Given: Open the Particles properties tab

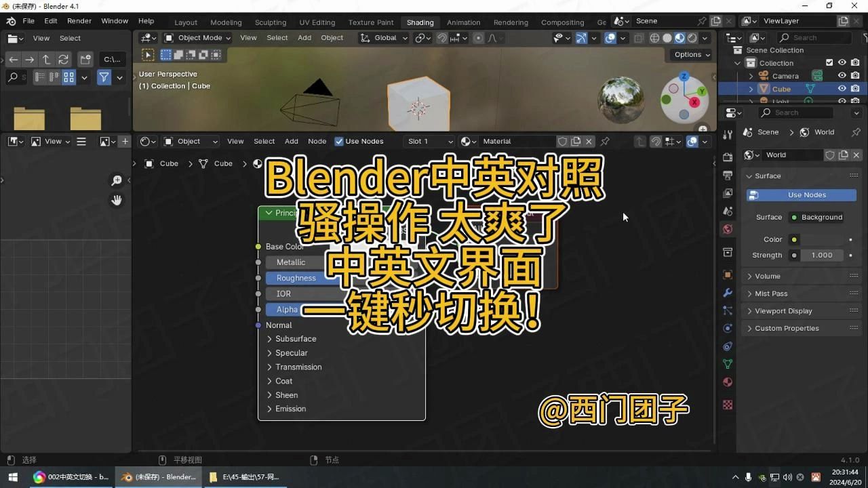Looking at the screenshot, I should pyautogui.click(x=728, y=310).
